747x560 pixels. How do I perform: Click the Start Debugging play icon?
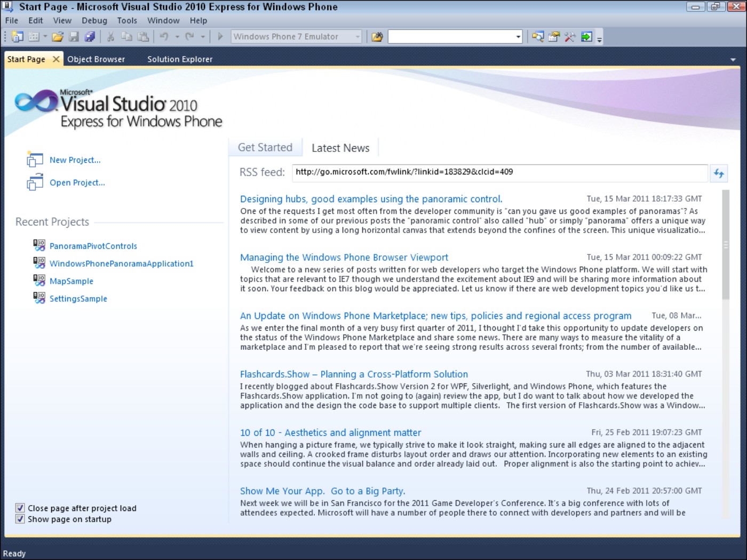(220, 37)
